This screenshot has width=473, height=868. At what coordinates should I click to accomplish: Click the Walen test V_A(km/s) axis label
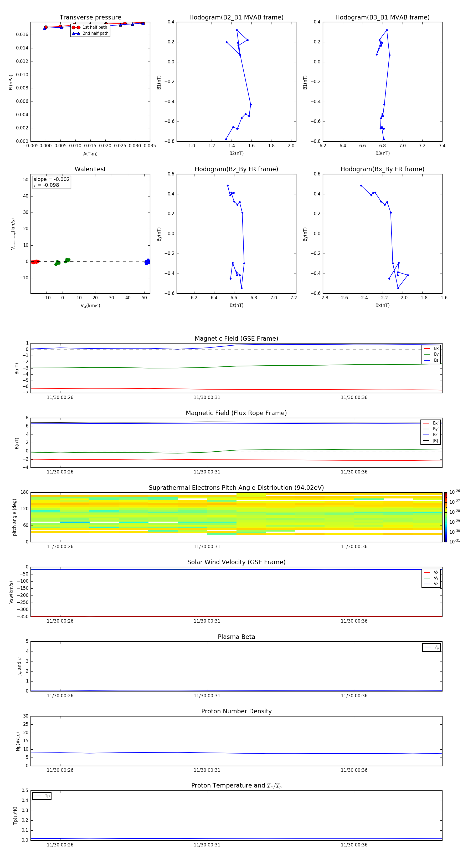90,306
